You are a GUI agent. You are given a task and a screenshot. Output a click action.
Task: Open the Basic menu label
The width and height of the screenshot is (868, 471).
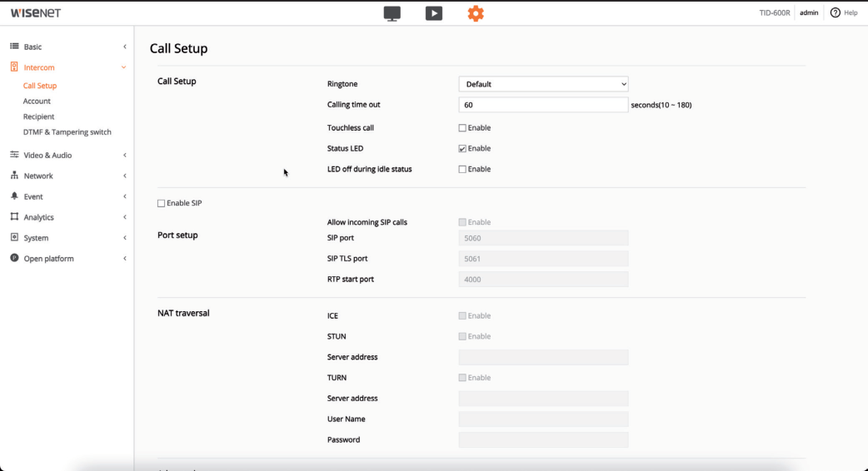coord(32,47)
